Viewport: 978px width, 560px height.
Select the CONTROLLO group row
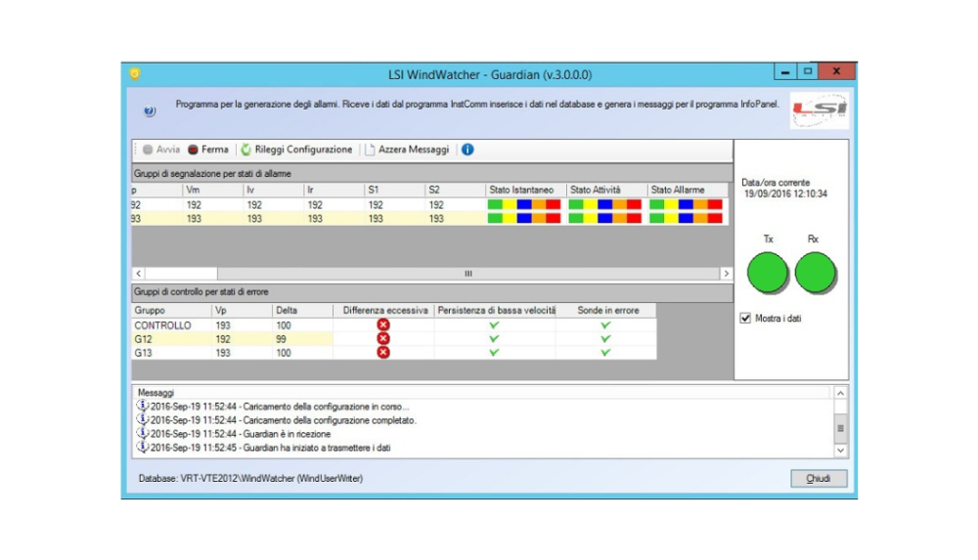(x=163, y=324)
